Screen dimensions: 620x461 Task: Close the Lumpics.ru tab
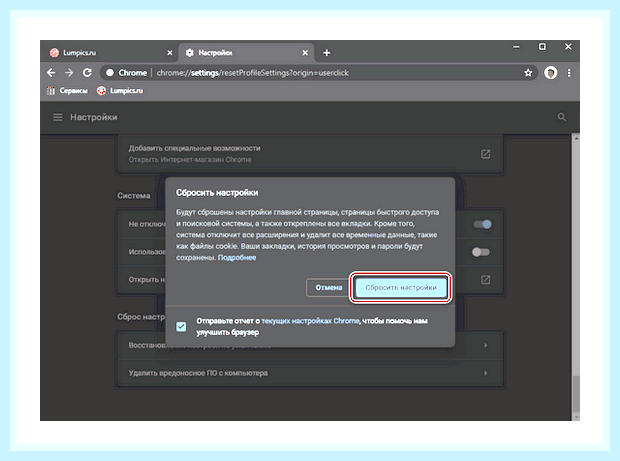170,53
